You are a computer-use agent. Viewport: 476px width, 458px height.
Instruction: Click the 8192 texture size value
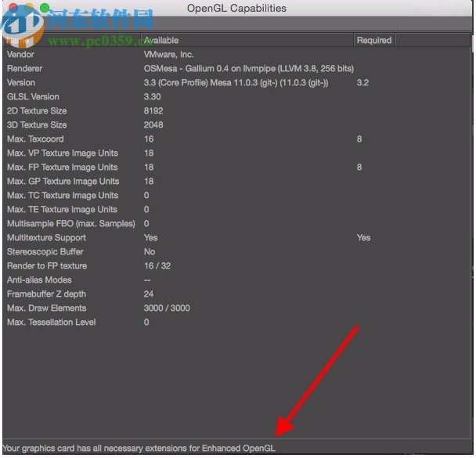tap(153, 111)
